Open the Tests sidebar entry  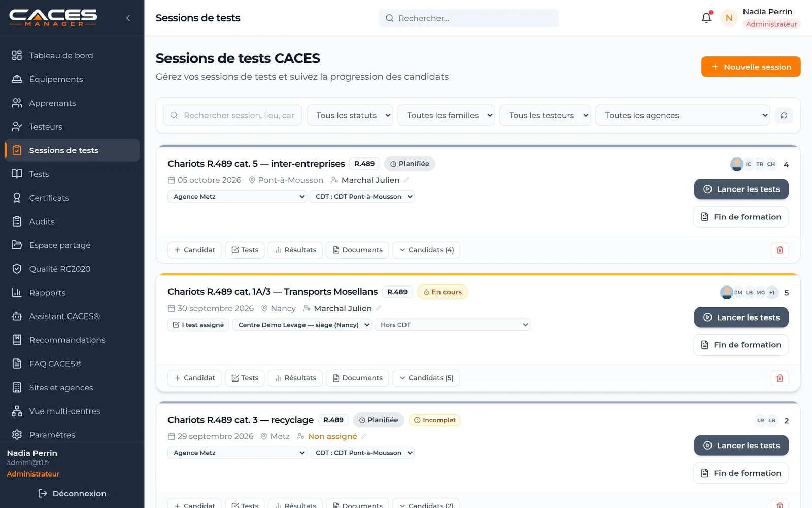[x=72, y=174]
